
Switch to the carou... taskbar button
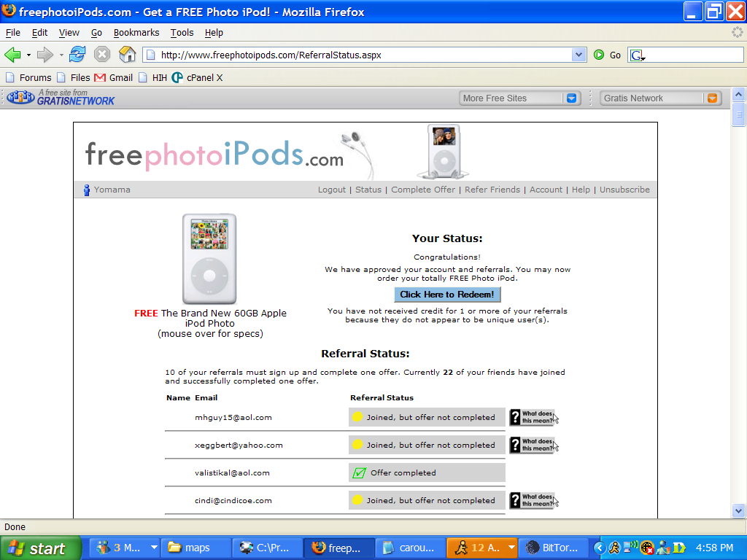click(x=410, y=548)
